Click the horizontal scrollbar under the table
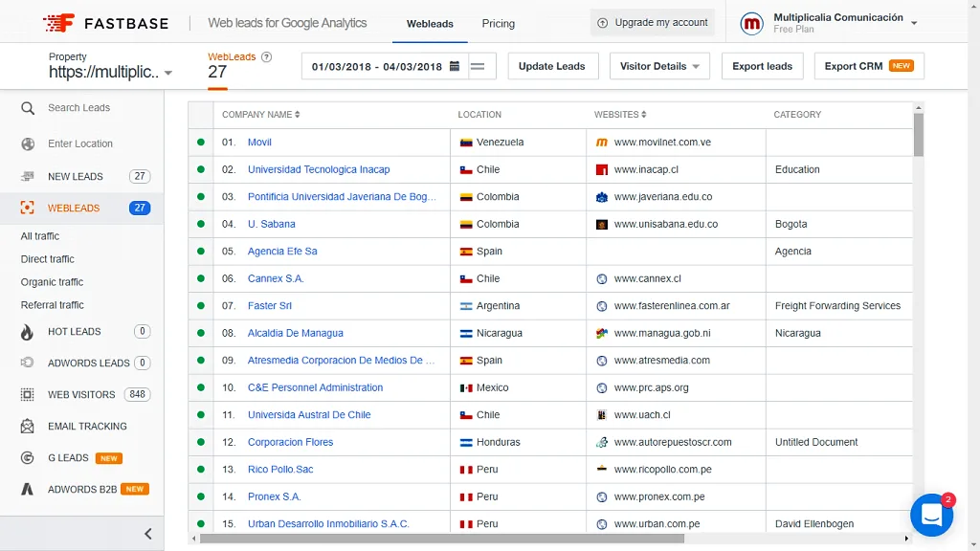The height and width of the screenshot is (551, 980). pos(442,538)
